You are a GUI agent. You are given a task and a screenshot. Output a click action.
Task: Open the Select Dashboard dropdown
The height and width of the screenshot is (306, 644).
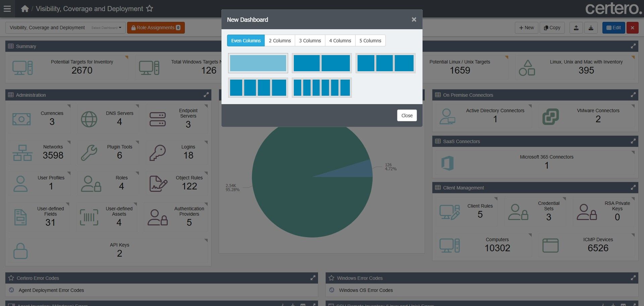[x=65, y=28]
